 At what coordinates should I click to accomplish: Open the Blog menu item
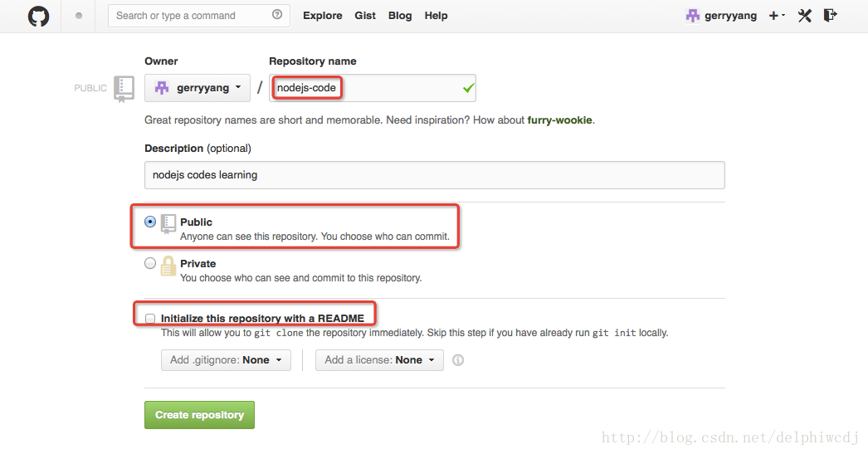point(400,16)
